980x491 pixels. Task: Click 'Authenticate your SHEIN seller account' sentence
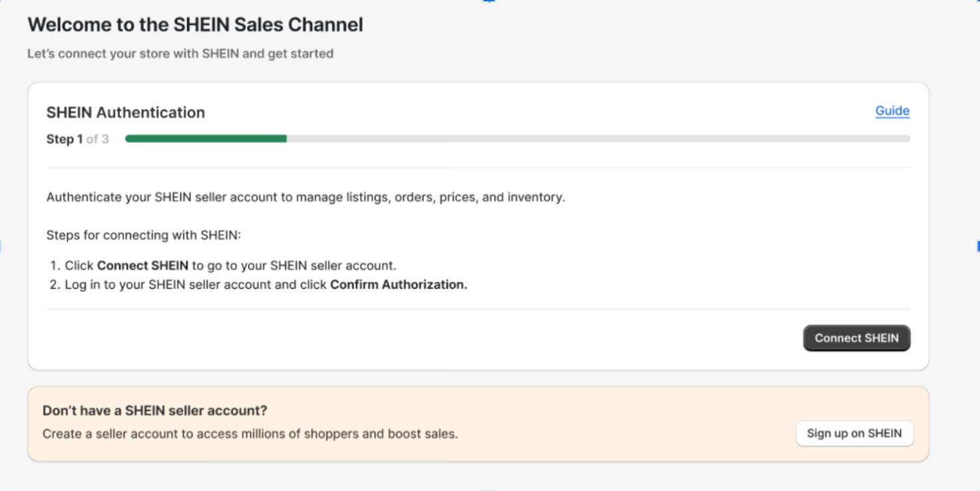(x=306, y=197)
